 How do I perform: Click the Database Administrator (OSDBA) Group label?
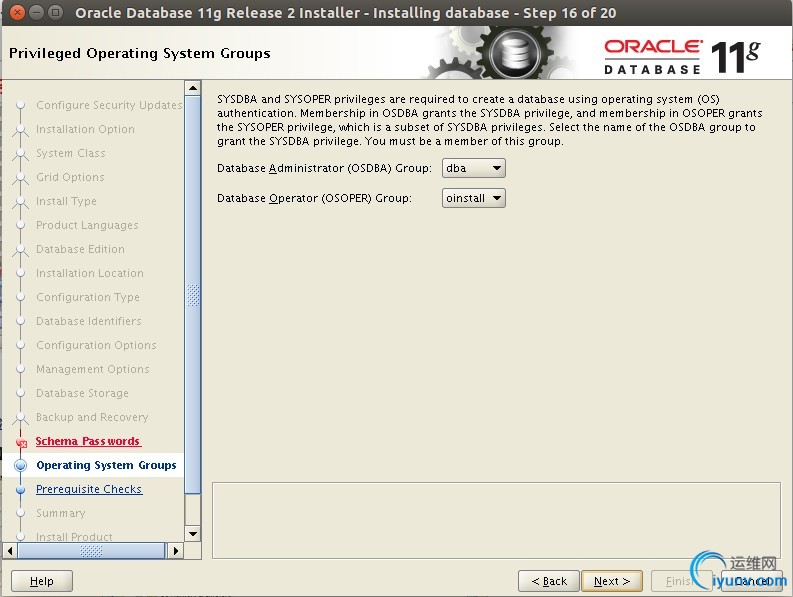[324, 168]
